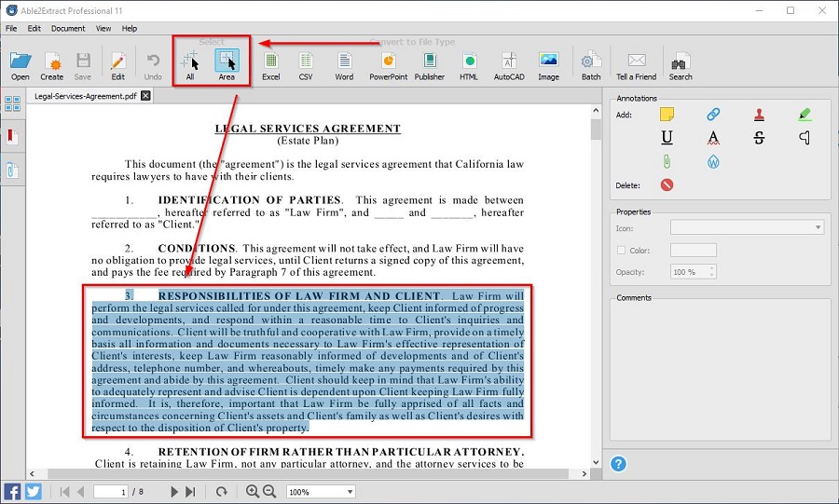Go to the previous page
Screen dimensions: 839x504
[x=81, y=492]
